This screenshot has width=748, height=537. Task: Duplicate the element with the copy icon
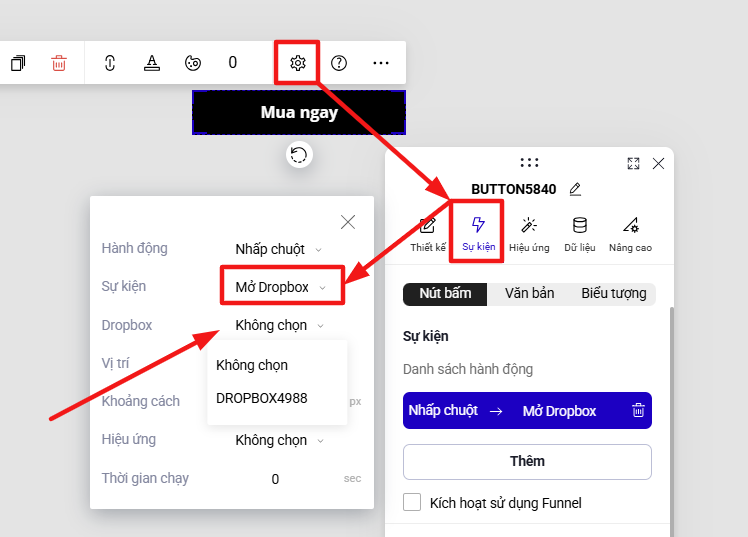coord(18,63)
